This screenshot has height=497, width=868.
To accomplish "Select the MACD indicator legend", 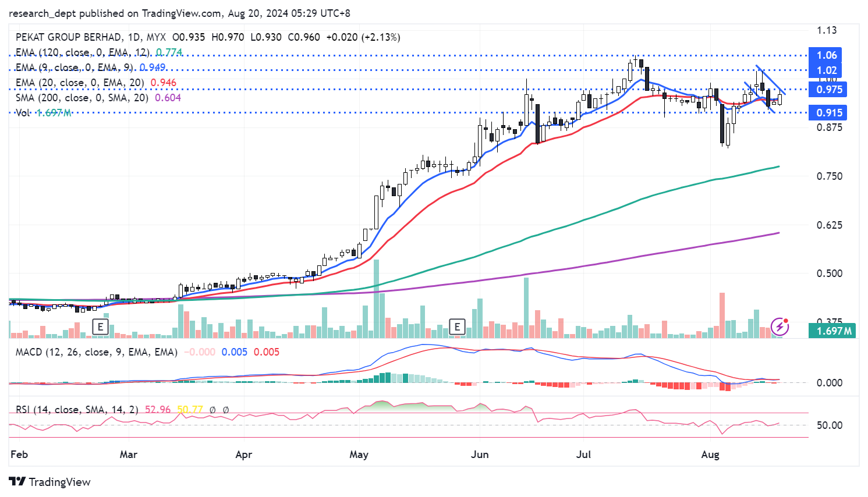I will (96, 352).
